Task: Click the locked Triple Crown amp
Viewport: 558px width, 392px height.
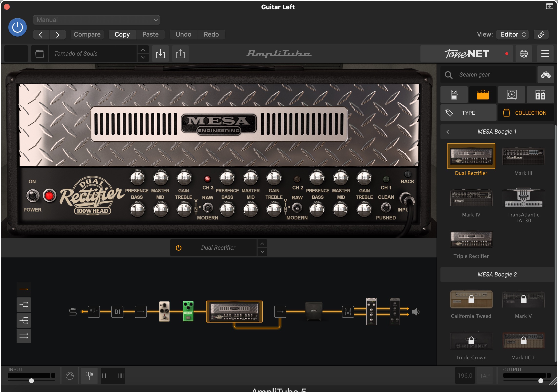Action: (x=471, y=341)
